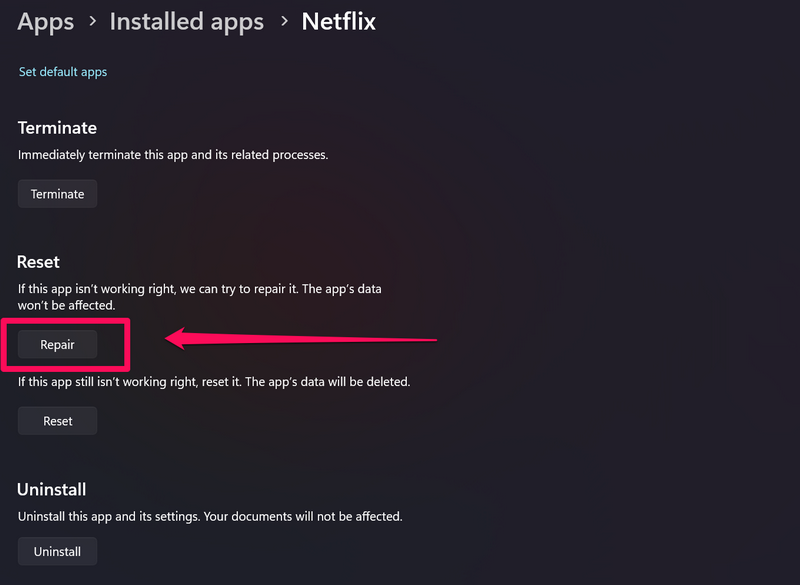
Task: Repair the Netflix app without losing data
Action: coord(57,344)
